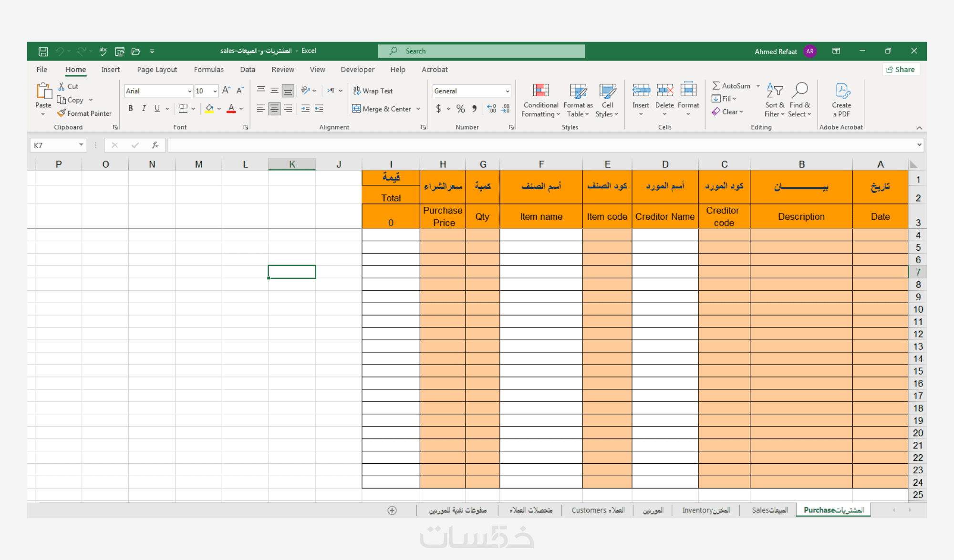Click the insert function fx icon
This screenshot has width=954, height=560.
click(x=155, y=145)
